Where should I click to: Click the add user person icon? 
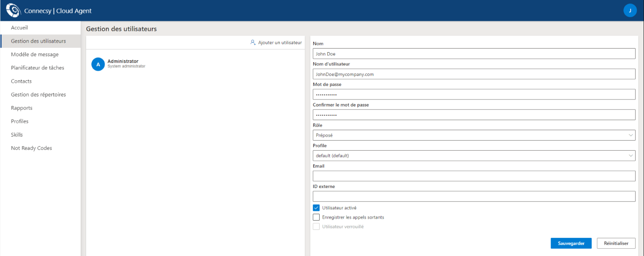point(253,42)
